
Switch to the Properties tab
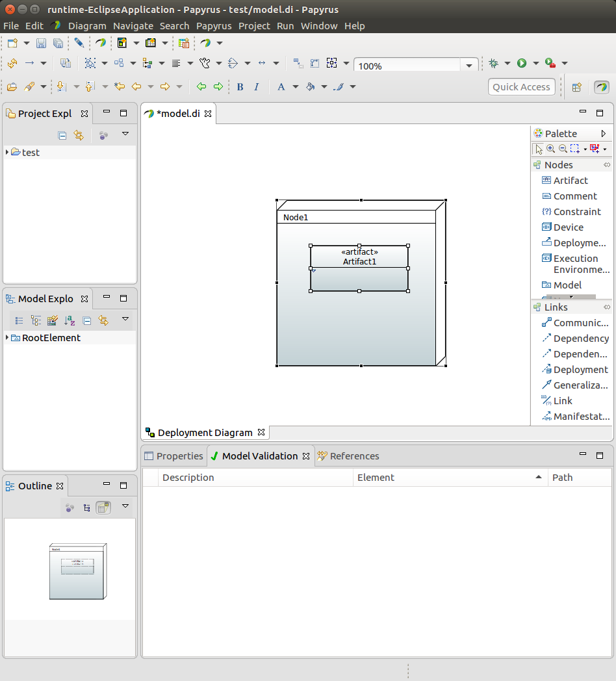[x=173, y=456]
